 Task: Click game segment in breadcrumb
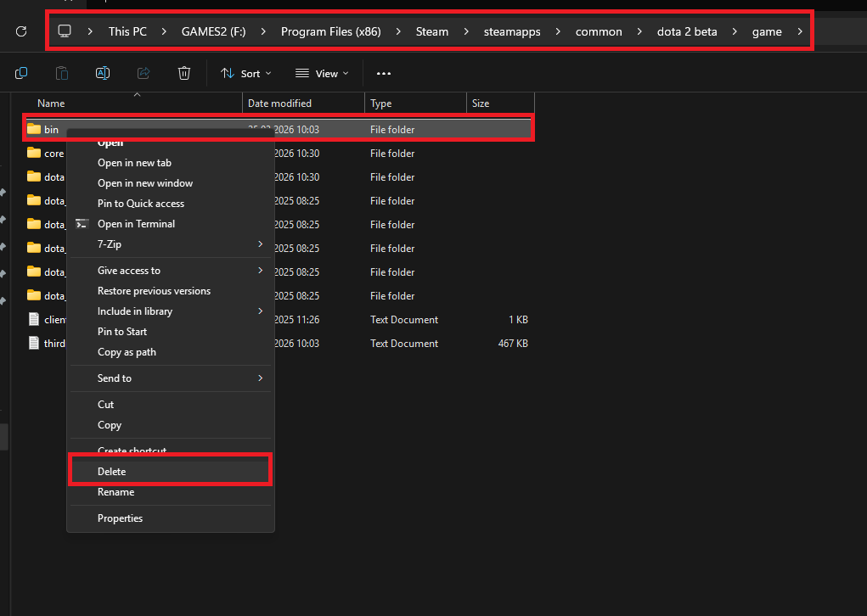coord(767,31)
